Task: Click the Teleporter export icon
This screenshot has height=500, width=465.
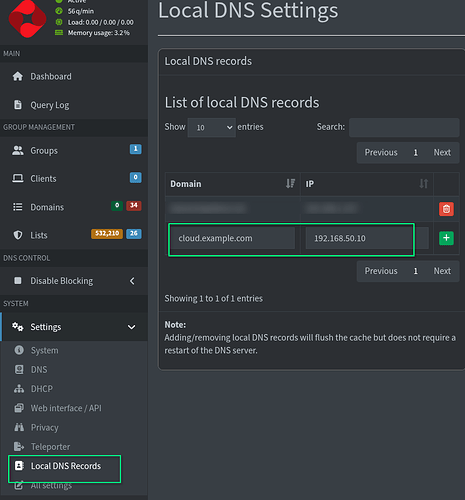Action: coord(19,446)
